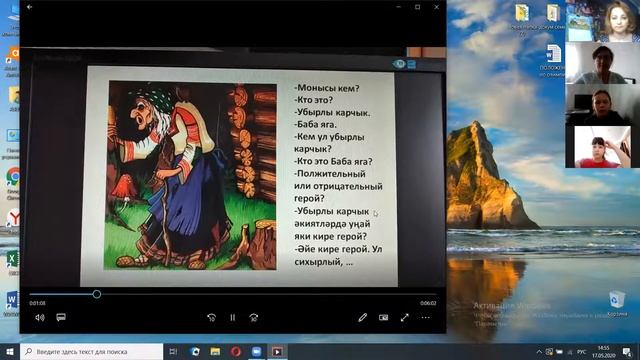The height and width of the screenshot is (360, 640).
Task: Change input language РУС indicator
Action: pyautogui.click(x=582, y=352)
